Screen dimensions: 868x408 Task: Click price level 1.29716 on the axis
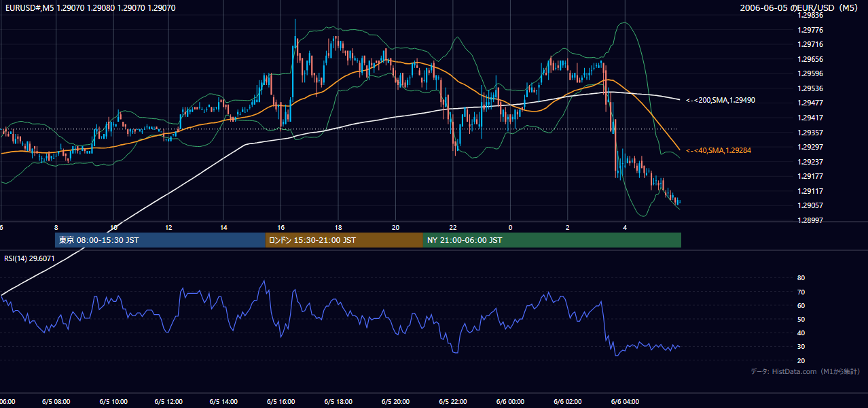point(810,44)
